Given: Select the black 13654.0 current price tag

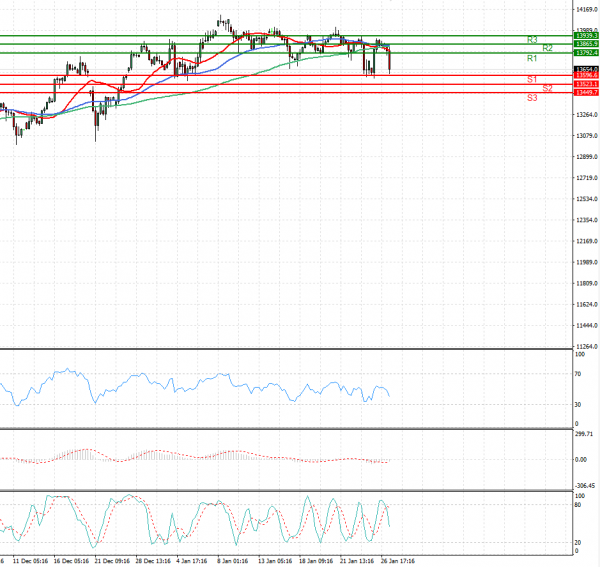Looking at the screenshot, I should click(x=586, y=69).
